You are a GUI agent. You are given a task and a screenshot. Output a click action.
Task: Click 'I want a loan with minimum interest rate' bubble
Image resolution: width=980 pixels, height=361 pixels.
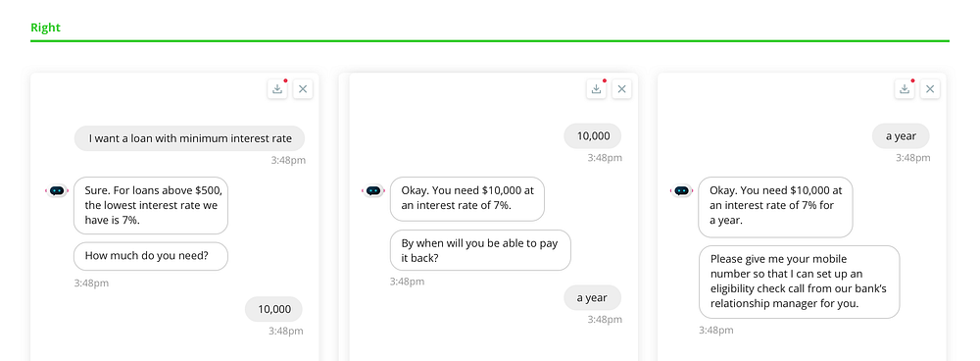pyautogui.click(x=190, y=138)
